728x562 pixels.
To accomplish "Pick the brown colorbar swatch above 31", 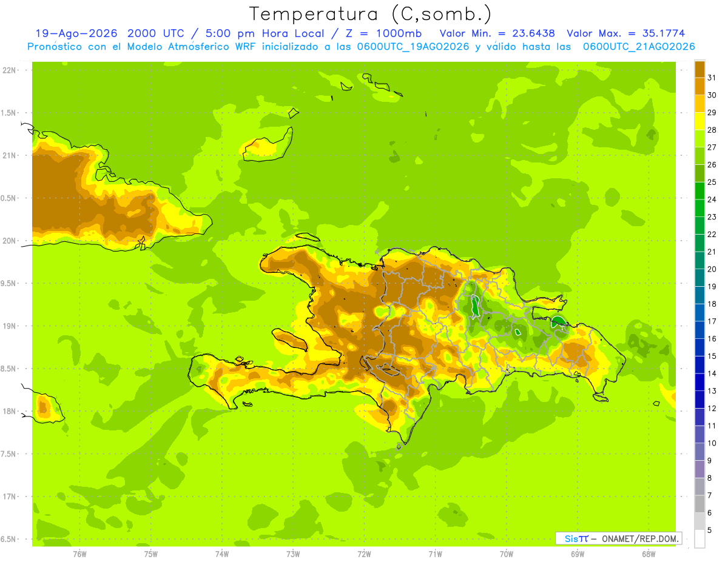I will pos(699,69).
